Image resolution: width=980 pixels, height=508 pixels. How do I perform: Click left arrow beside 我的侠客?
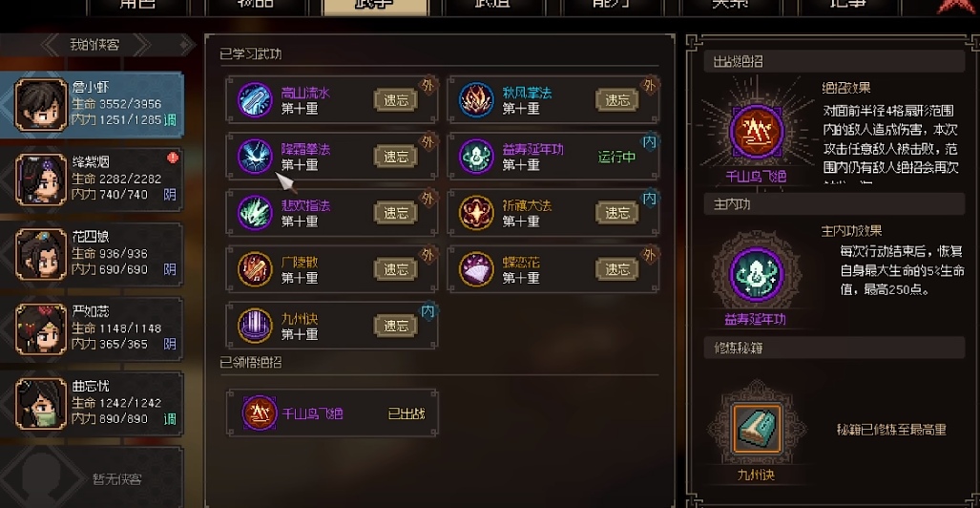pos(50,45)
